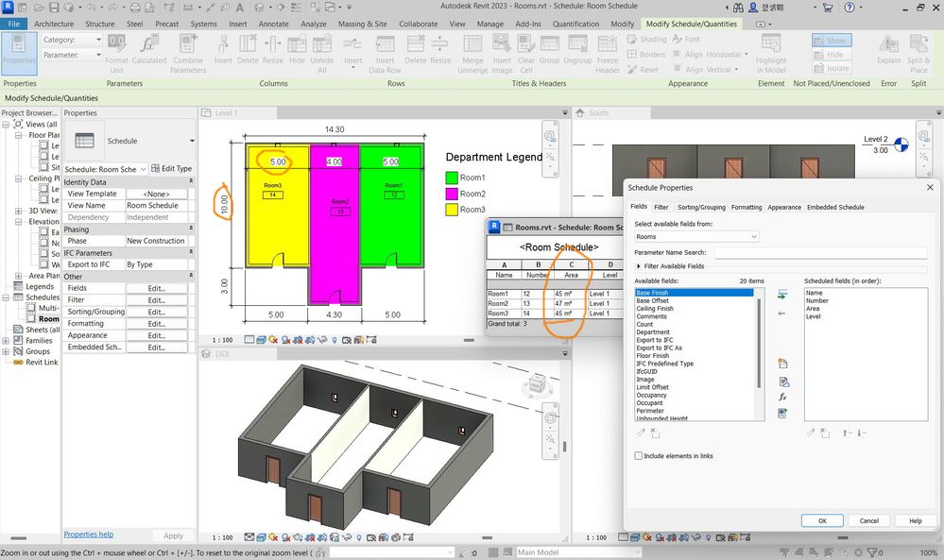The width and height of the screenshot is (944, 560).
Task: Select Area in the Scheduled fields list
Action: pos(812,308)
